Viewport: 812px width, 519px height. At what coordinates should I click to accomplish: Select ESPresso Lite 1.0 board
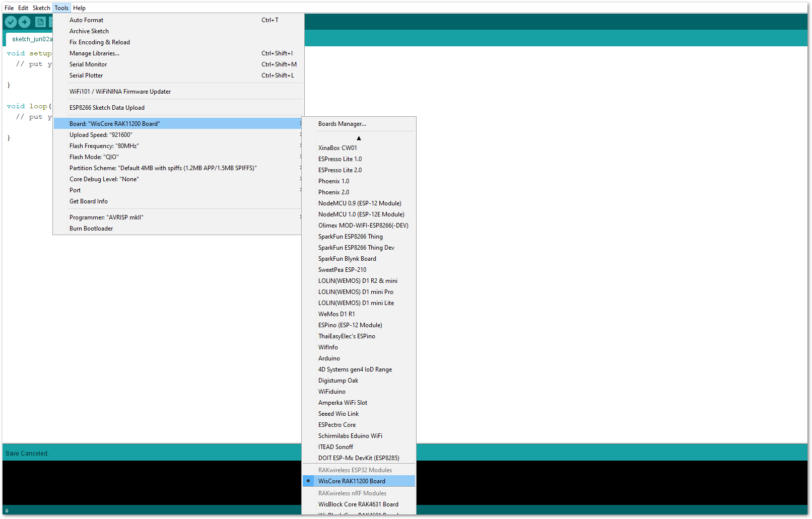tap(359, 159)
